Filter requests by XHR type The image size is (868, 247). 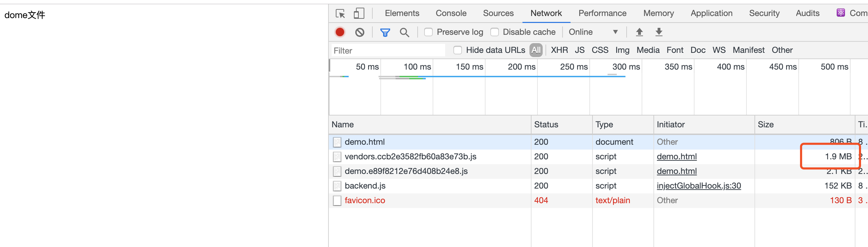pyautogui.click(x=559, y=50)
